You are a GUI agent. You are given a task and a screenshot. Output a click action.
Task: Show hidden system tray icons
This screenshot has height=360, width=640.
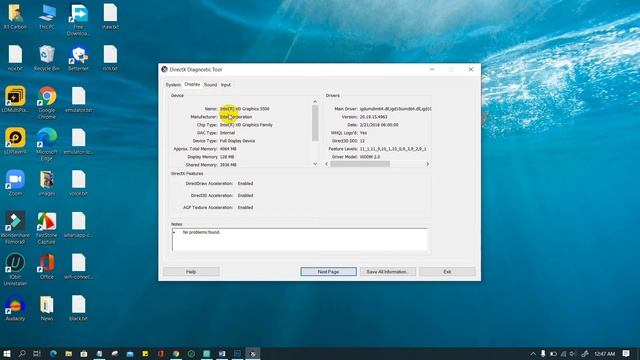coord(533,353)
